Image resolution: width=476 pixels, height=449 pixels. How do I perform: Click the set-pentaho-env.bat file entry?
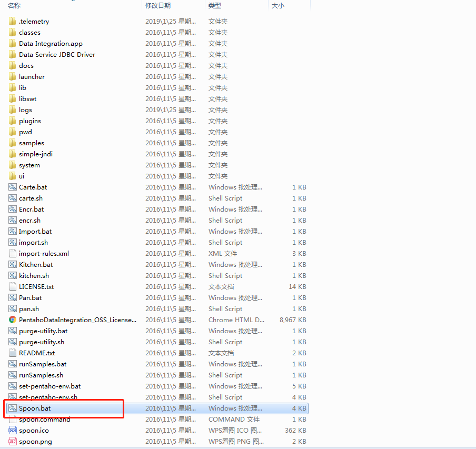pos(50,386)
